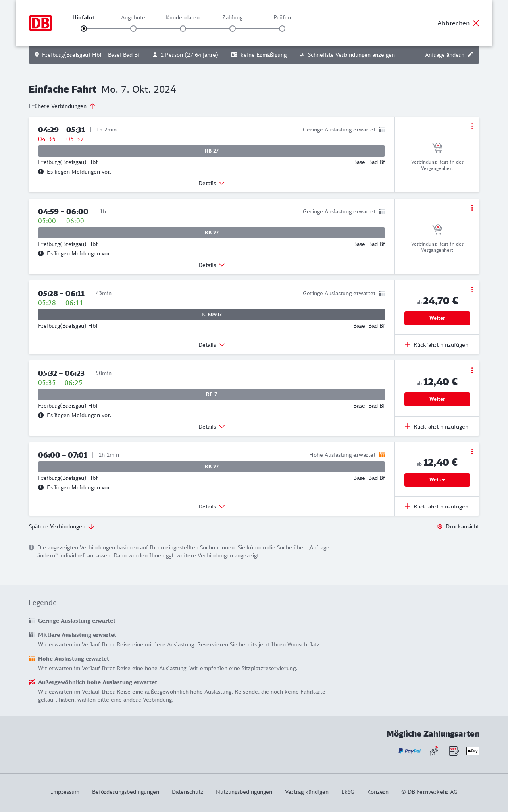Image resolution: width=508 pixels, height=812 pixels.
Task: Click the Abbrechen close X icon
Action: pos(476,23)
